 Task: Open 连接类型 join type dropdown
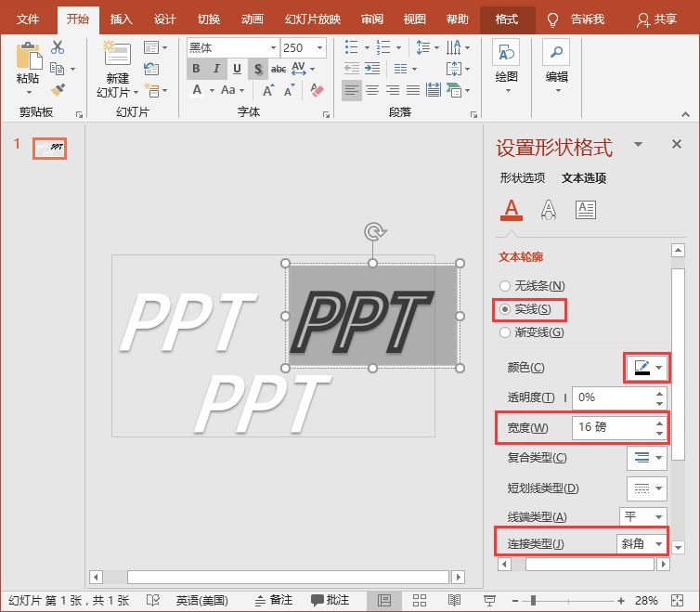(x=642, y=543)
